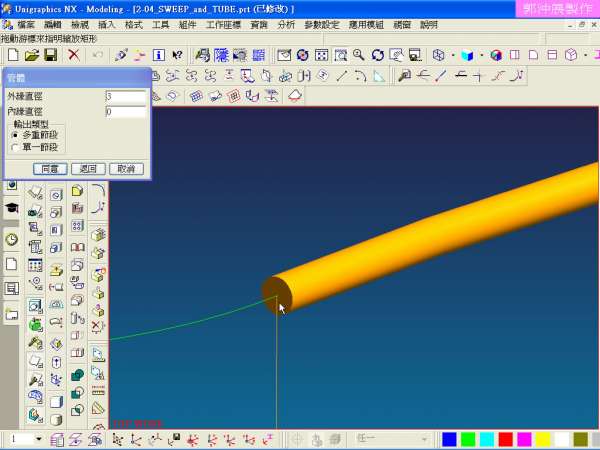Click the open book icon in left toolbar
The image size is (600, 450).
click(77, 247)
